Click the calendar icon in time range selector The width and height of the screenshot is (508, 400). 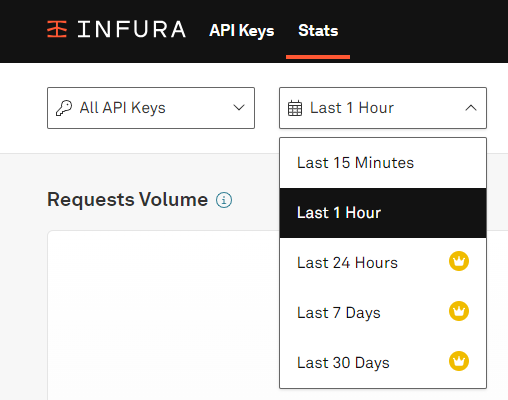(295, 108)
